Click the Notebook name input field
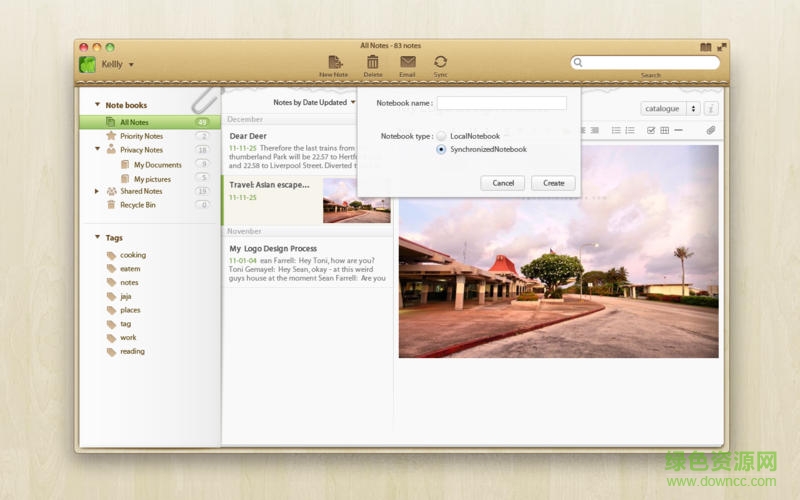 click(501, 103)
